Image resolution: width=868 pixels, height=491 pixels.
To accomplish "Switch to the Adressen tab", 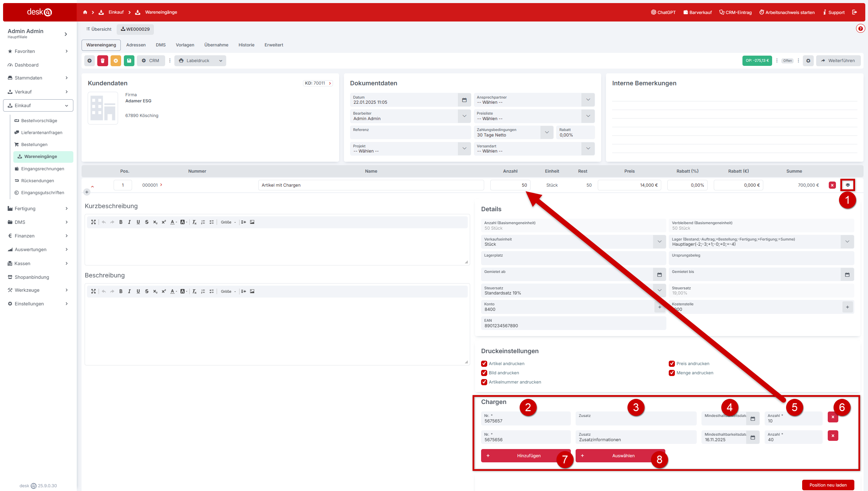I will point(136,45).
